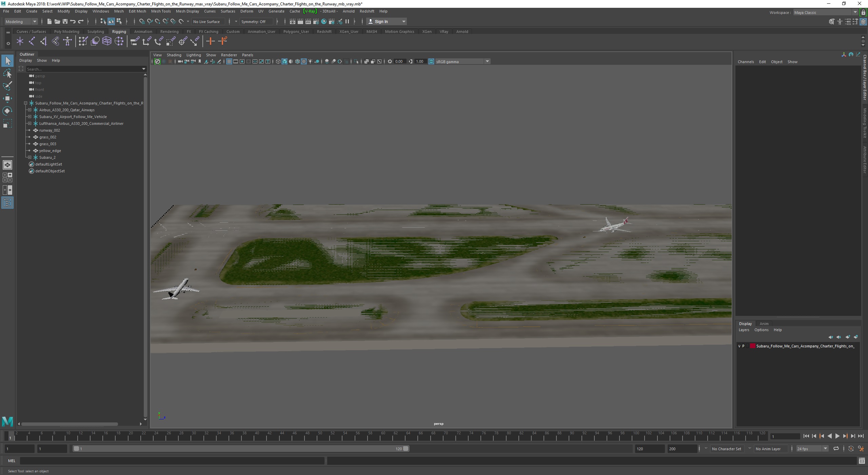Viewport: 868px width, 475px height.
Task: Click the humanoid Quick Rig shelf icon
Action: [x=67, y=41]
